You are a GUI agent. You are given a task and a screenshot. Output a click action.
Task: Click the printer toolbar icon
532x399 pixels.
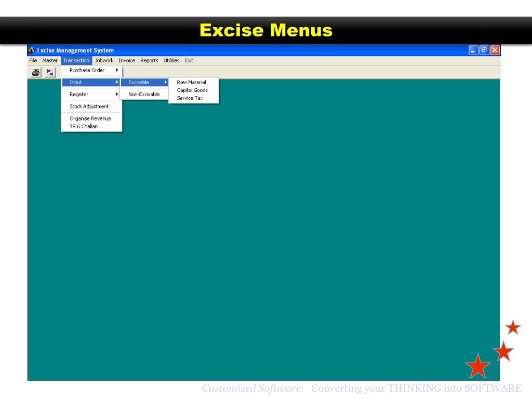36,72
